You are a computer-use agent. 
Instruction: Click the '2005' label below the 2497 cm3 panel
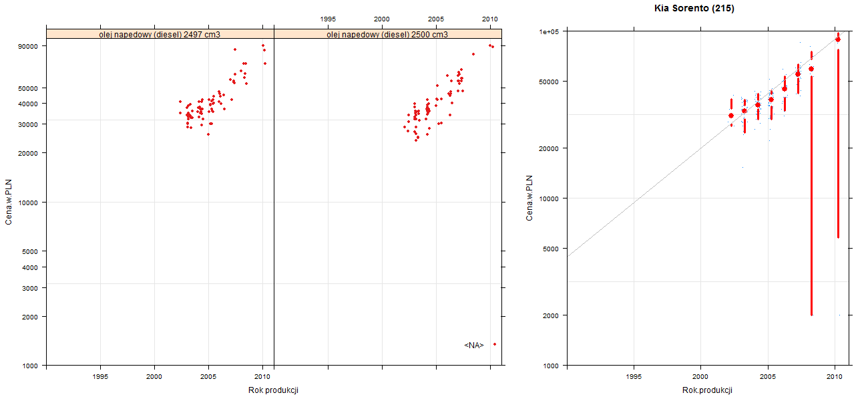point(208,377)
